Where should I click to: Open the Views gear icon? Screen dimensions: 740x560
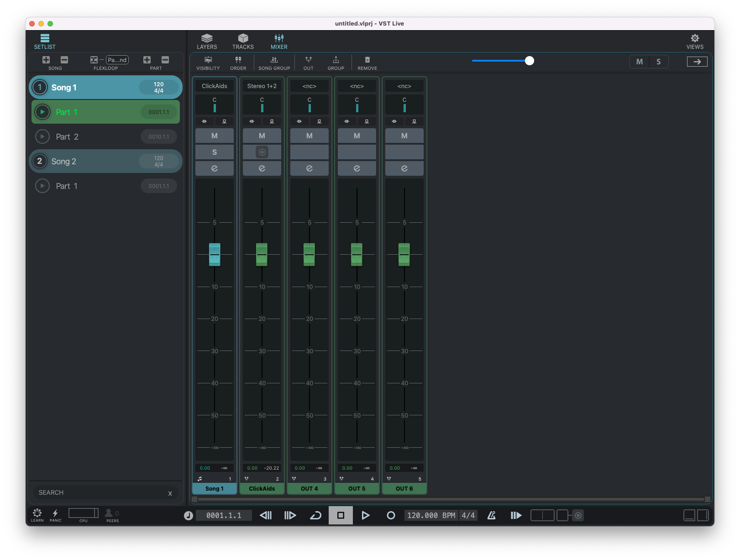694,38
